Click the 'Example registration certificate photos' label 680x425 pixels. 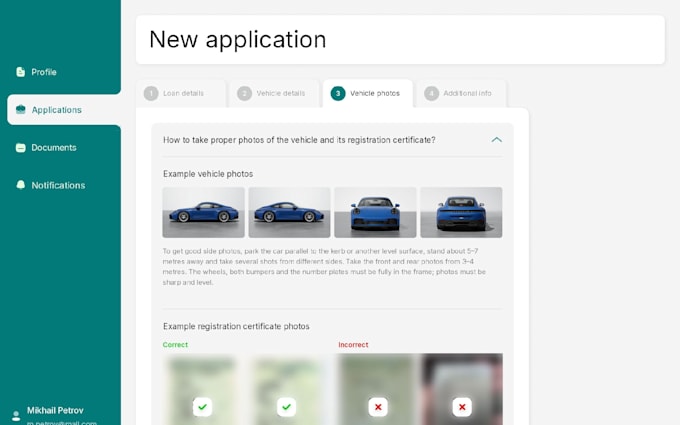236,326
